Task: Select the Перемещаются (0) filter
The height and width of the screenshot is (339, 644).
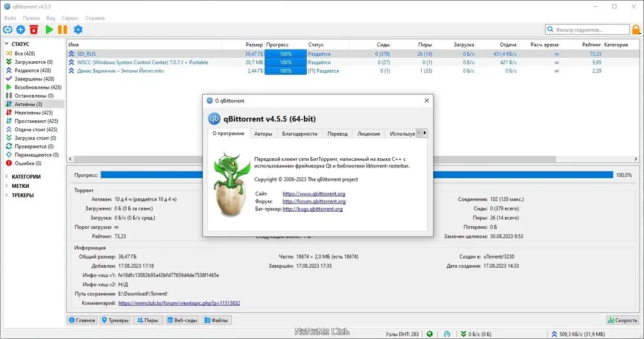Action: (x=36, y=155)
